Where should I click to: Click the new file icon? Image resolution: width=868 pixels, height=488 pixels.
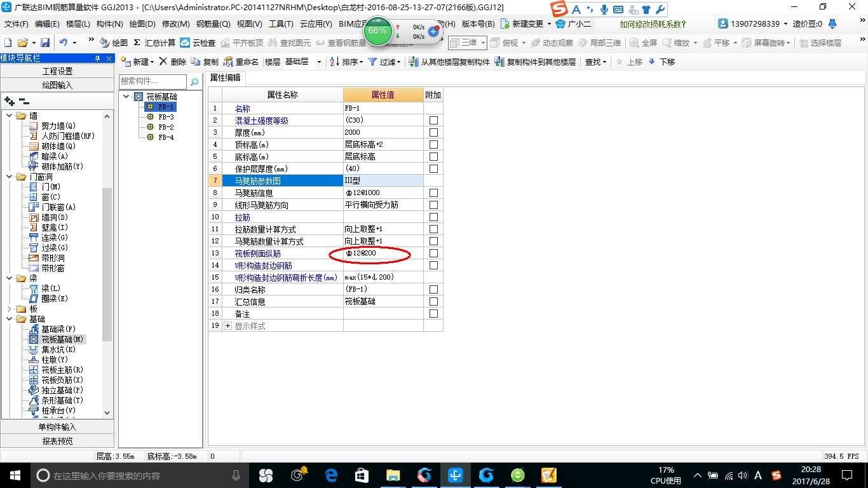8,43
